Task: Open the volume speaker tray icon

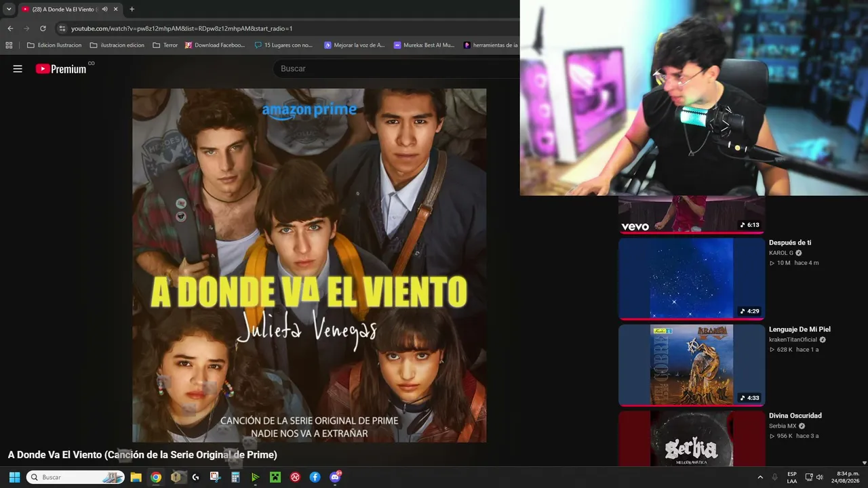Action: pos(819,477)
